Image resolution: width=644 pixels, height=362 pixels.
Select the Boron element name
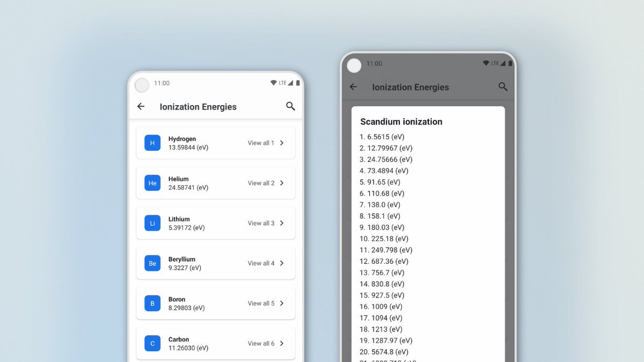coord(177,299)
